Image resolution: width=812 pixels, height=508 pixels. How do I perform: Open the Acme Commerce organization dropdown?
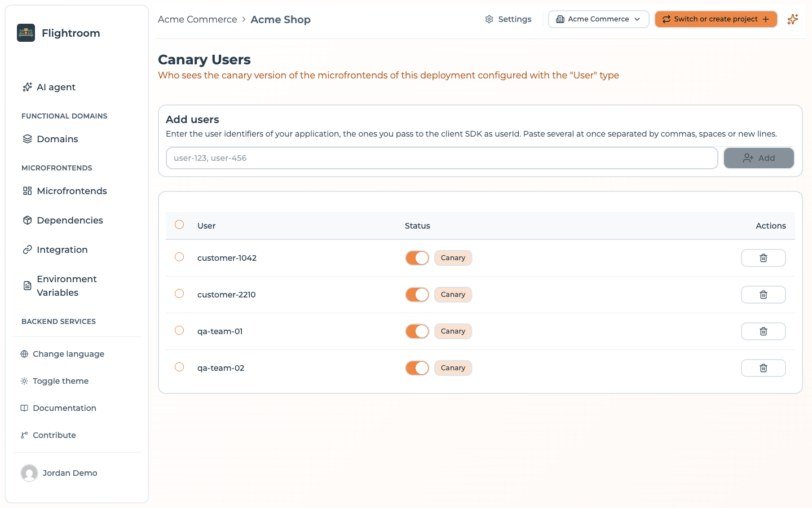598,19
